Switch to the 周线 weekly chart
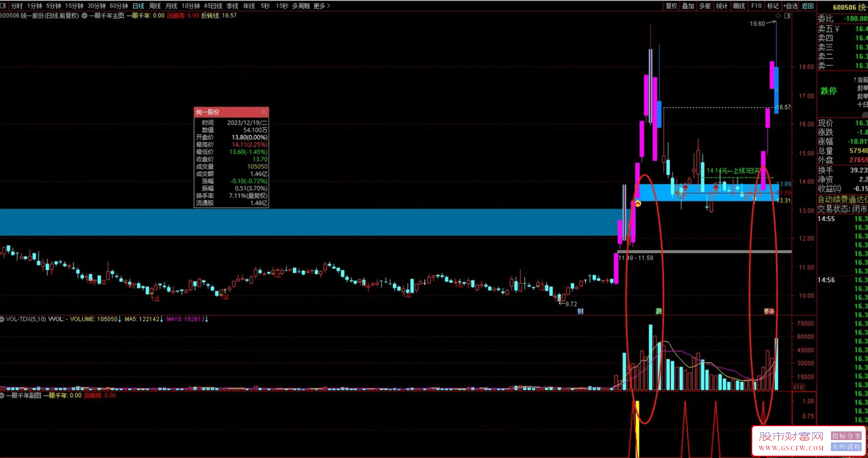Viewport: 868px width, 458px height. [x=155, y=6]
